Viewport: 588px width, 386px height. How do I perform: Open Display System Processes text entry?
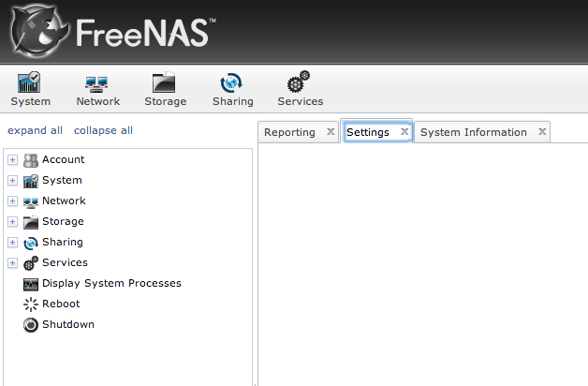tap(111, 283)
